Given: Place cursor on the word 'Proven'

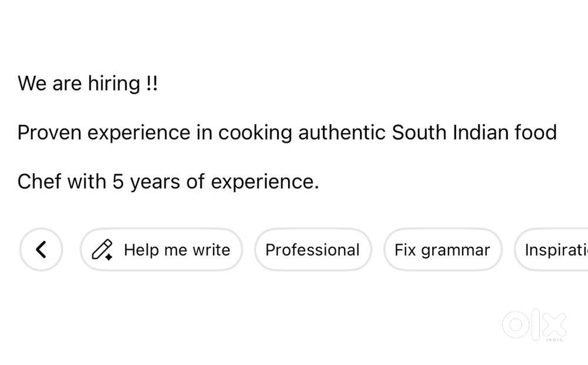Looking at the screenshot, I should (49, 132).
